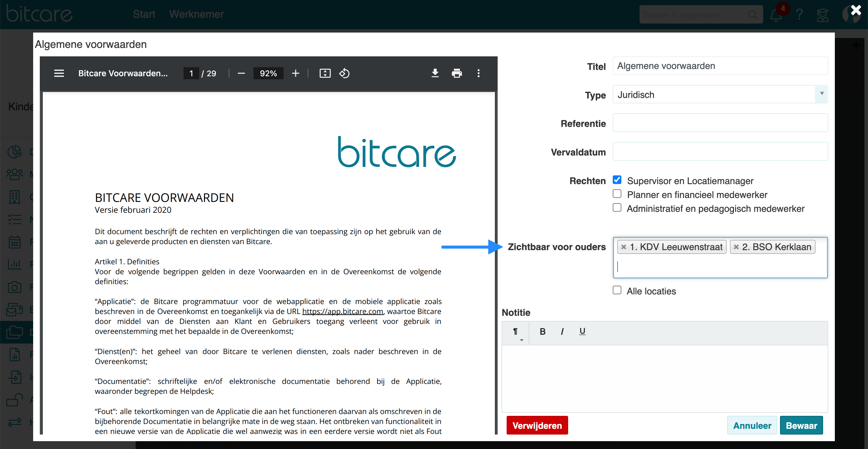The height and width of the screenshot is (449, 868).
Task: Open the money payments sidebar icon
Action: pos(14,309)
